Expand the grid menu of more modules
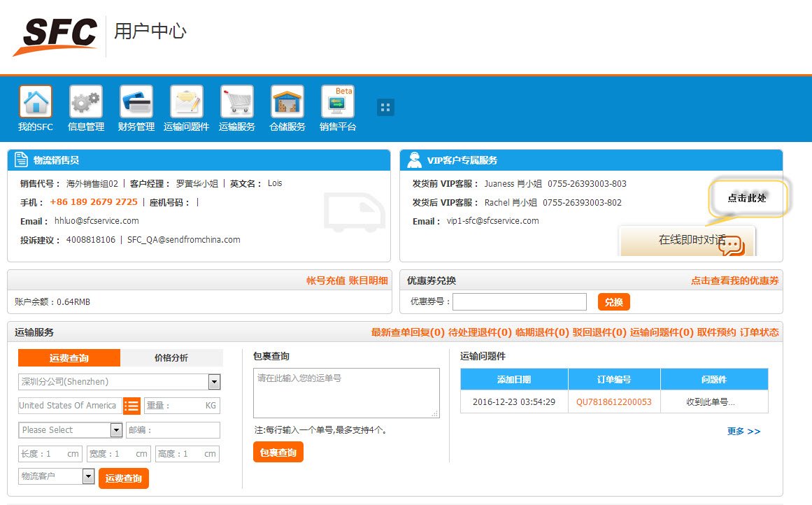This screenshot has height=505, width=812. (385, 107)
